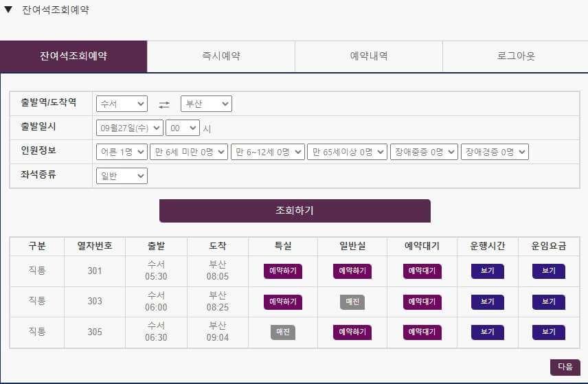Click sold-out 매진 특실 on train 305

pos(283,332)
